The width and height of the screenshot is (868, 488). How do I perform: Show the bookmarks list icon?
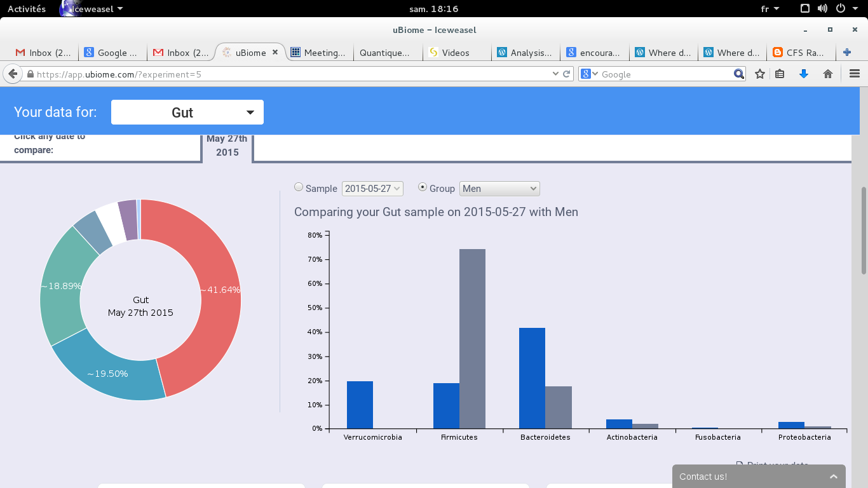point(780,74)
